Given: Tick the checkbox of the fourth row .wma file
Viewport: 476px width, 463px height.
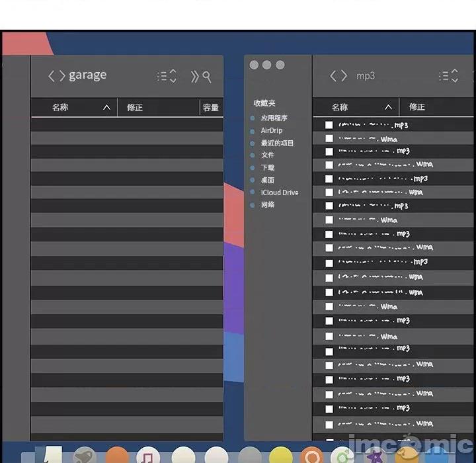Looking at the screenshot, I should coord(329,165).
